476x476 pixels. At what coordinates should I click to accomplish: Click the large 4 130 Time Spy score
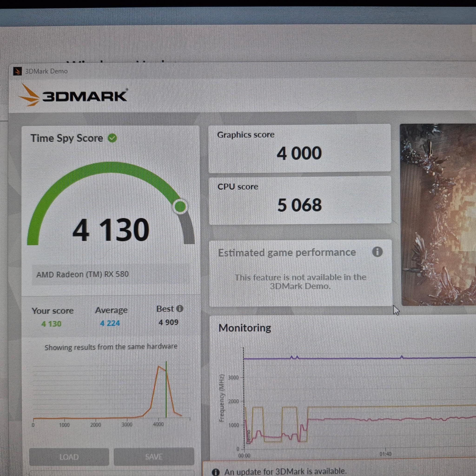111,230
